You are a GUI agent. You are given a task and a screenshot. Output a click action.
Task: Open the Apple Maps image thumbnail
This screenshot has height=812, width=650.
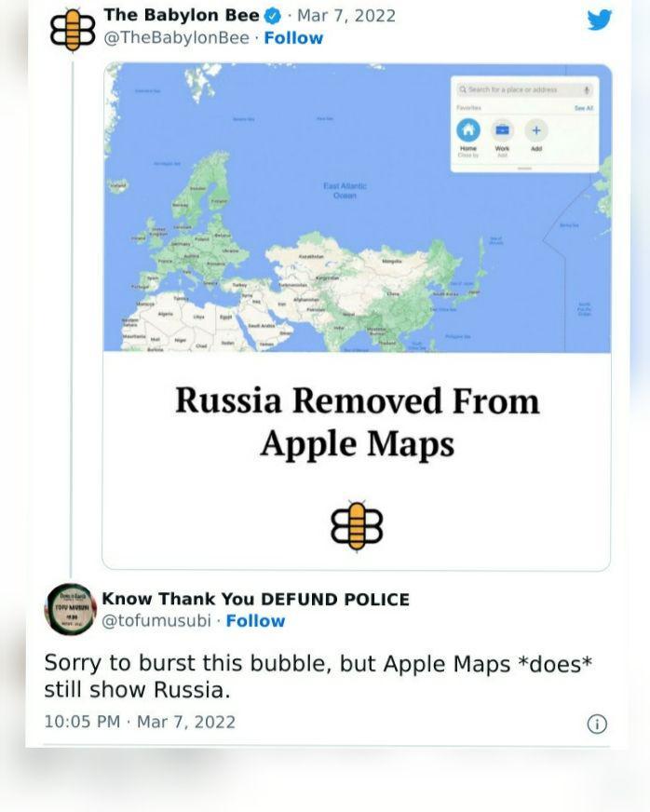pos(358,207)
